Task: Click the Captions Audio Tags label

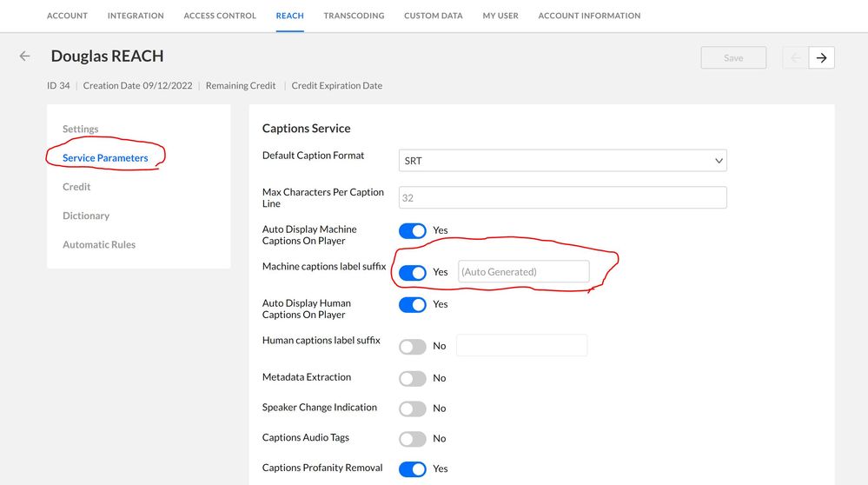Action: point(306,437)
